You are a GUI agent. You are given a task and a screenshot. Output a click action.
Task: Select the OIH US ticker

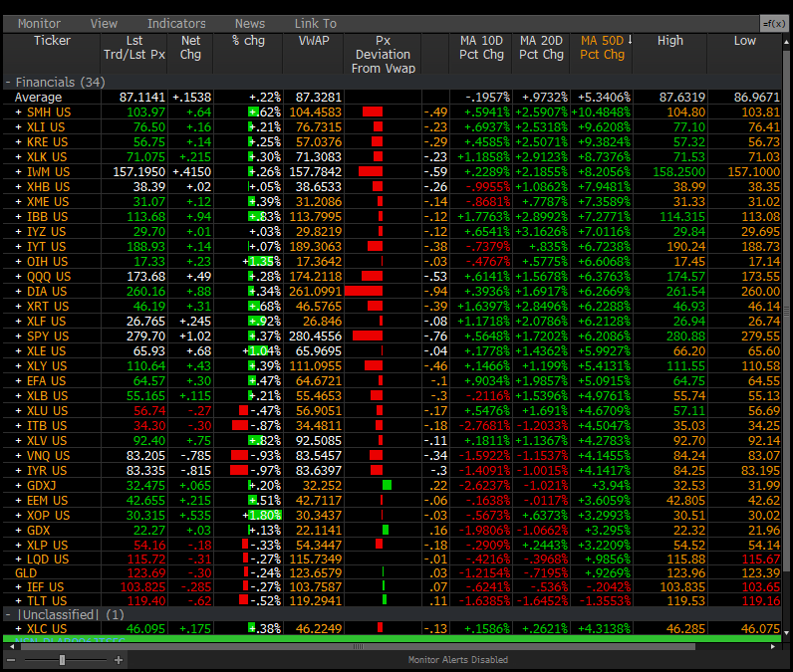coord(47,262)
